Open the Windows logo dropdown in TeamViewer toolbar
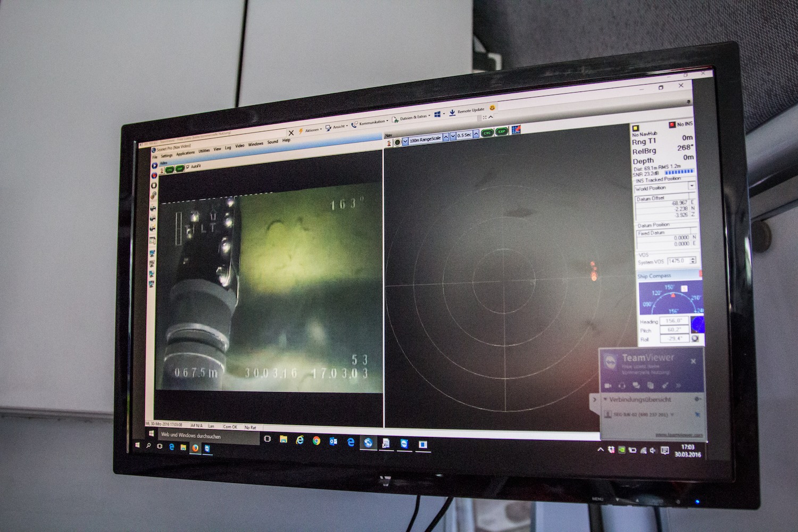Image resolution: width=798 pixels, height=532 pixels. coord(439,114)
